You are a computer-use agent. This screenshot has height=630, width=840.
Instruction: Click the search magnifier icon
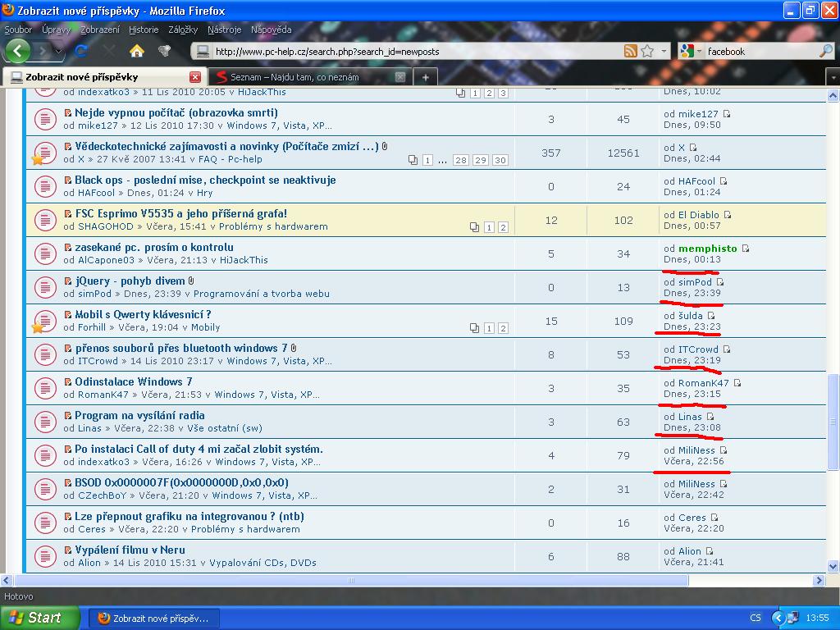click(x=826, y=52)
